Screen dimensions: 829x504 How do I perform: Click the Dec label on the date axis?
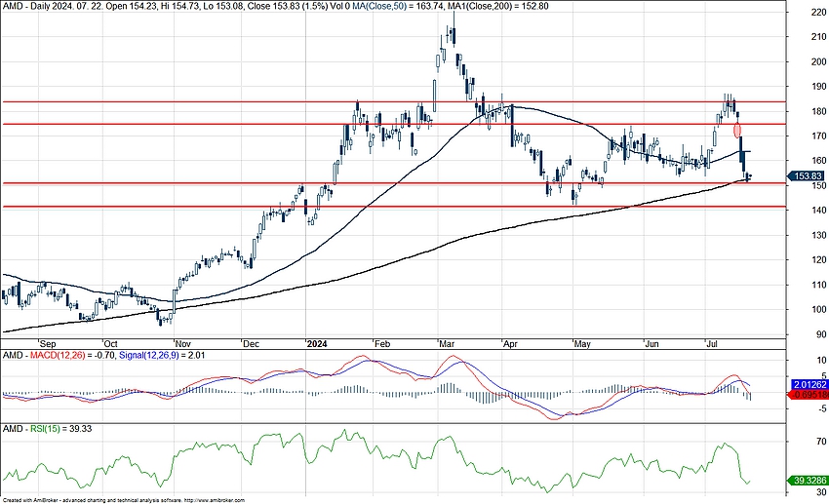[x=251, y=344]
